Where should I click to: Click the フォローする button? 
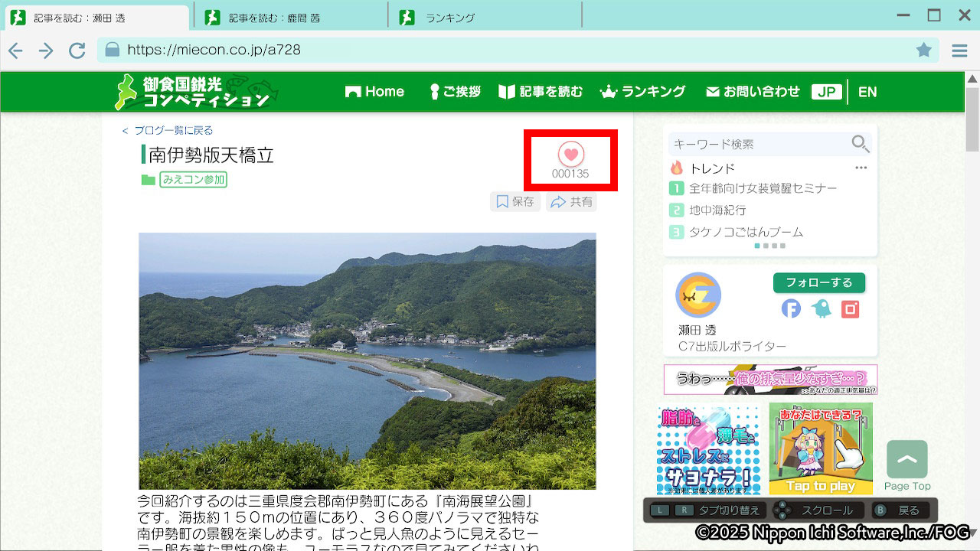(818, 282)
